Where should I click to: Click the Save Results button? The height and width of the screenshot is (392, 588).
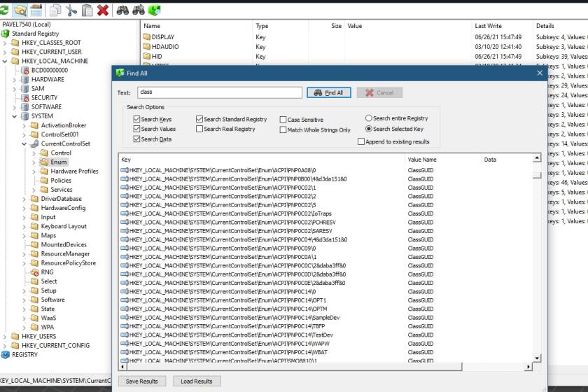pyautogui.click(x=141, y=381)
